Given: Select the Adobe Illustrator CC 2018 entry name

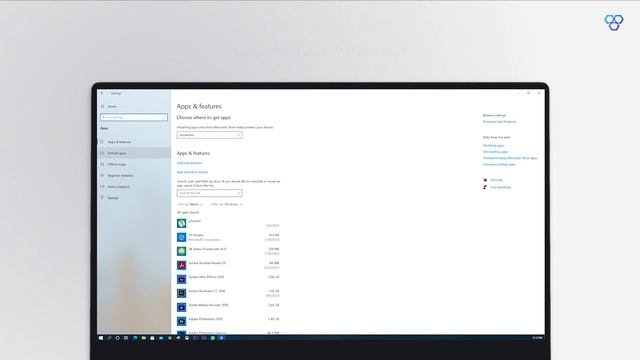Looking at the screenshot, I should [x=207, y=291].
